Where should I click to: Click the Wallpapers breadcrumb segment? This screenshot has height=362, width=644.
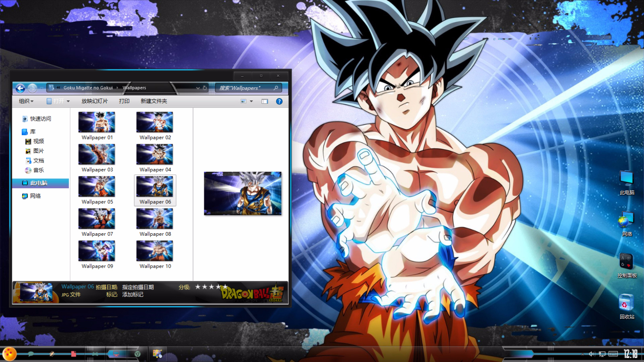(x=134, y=88)
